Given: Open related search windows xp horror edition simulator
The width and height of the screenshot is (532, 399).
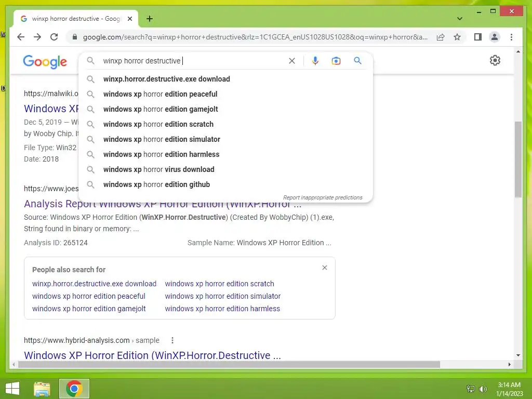Looking at the screenshot, I should [222, 296].
